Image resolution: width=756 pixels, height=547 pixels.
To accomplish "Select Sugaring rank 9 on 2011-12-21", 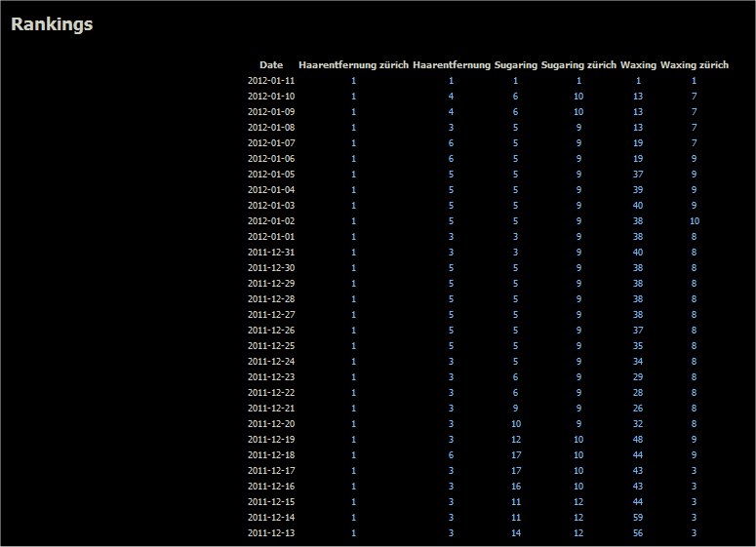I will click(x=515, y=409).
